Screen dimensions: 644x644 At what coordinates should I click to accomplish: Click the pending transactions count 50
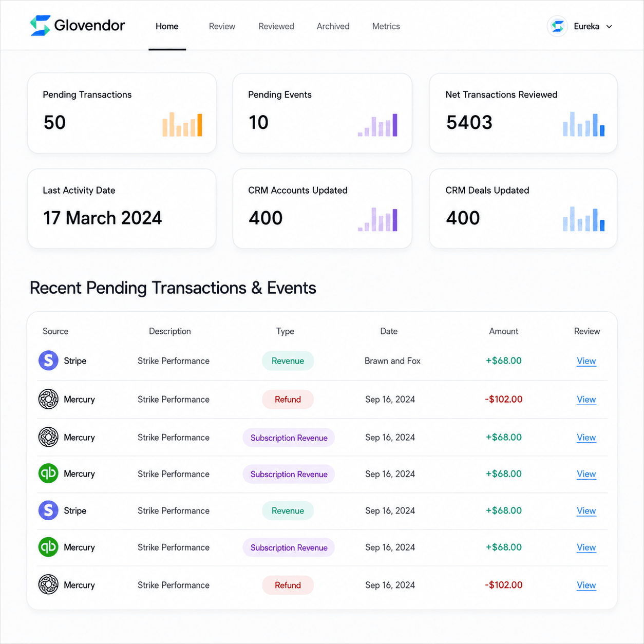coord(55,123)
